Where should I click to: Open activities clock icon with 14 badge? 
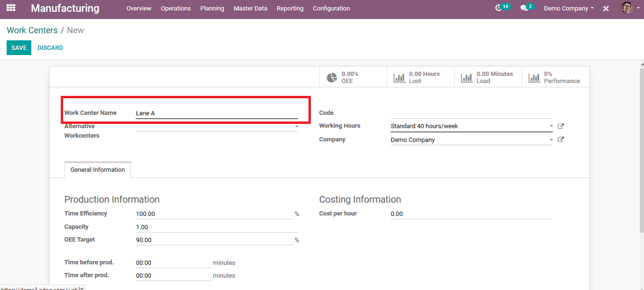pyautogui.click(x=502, y=8)
